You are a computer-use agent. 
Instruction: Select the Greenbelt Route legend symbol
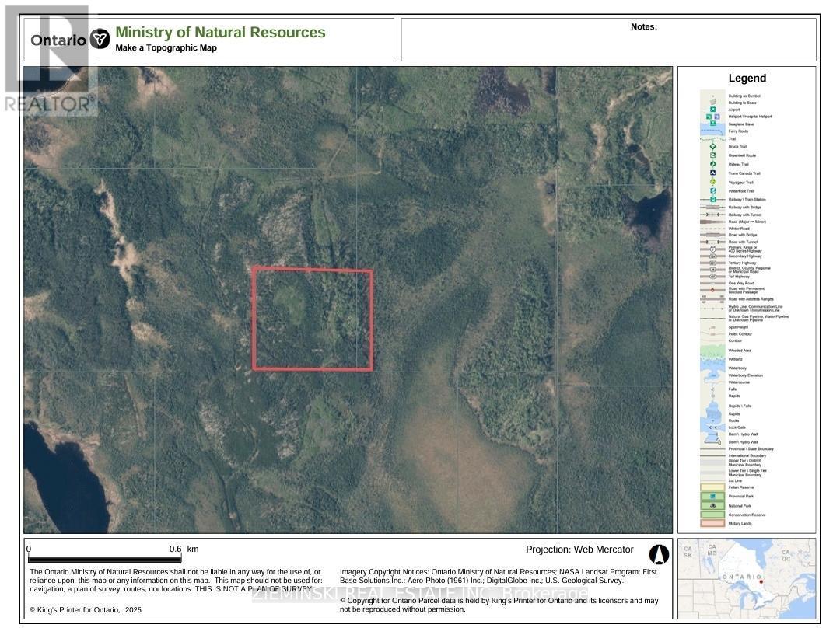712,155
